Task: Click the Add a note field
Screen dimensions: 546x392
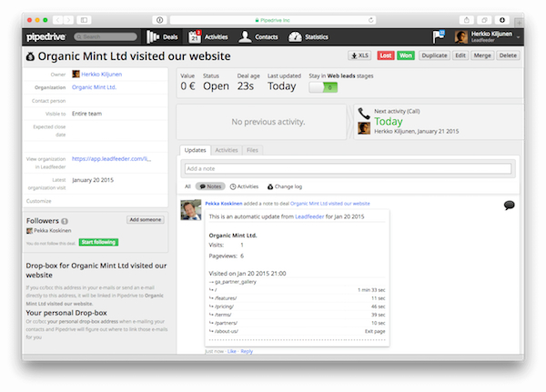Action: tap(348, 168)
